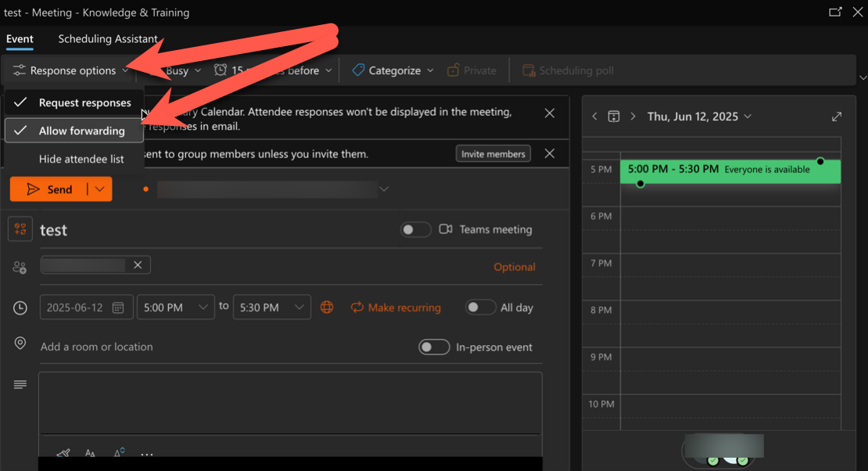Image resolution: width=868 pixels, height=471 pixels.
Task: Open the Busy status dropdown
Action: (x=183, y=70)
